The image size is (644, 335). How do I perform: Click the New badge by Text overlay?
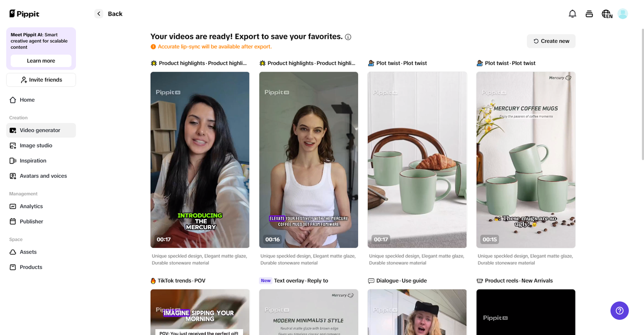[266, 281]
